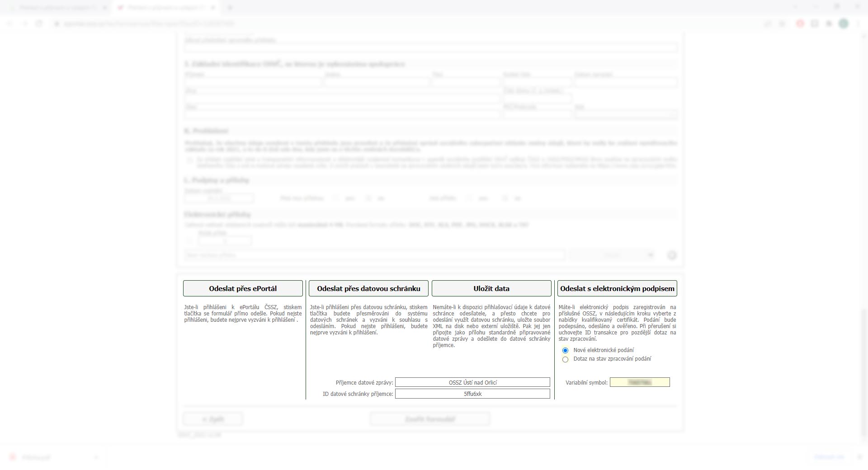Screen dimensions: 868x470
Task: Focus the Příjemce datové zprávy field
Action: [x=472, y=382]
